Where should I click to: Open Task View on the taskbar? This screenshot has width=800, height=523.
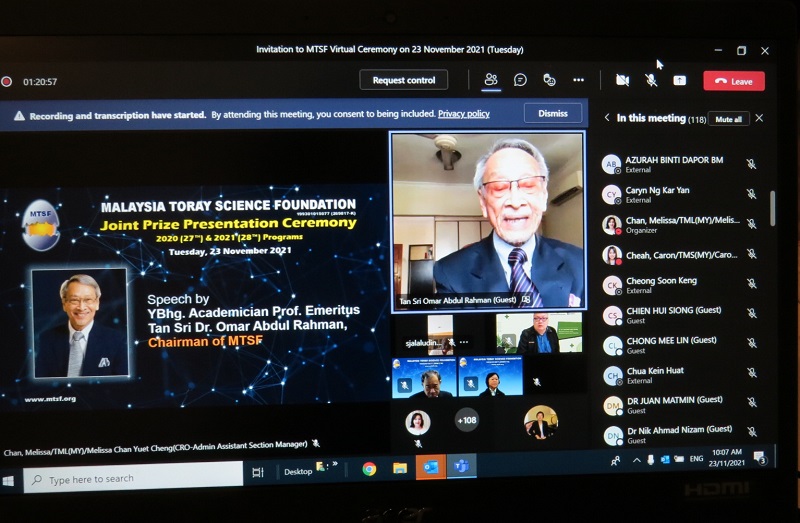pos(258,472)
